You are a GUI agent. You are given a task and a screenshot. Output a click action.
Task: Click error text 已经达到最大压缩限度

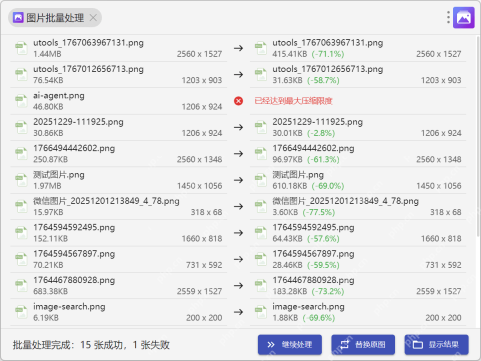tap(293, 101)
